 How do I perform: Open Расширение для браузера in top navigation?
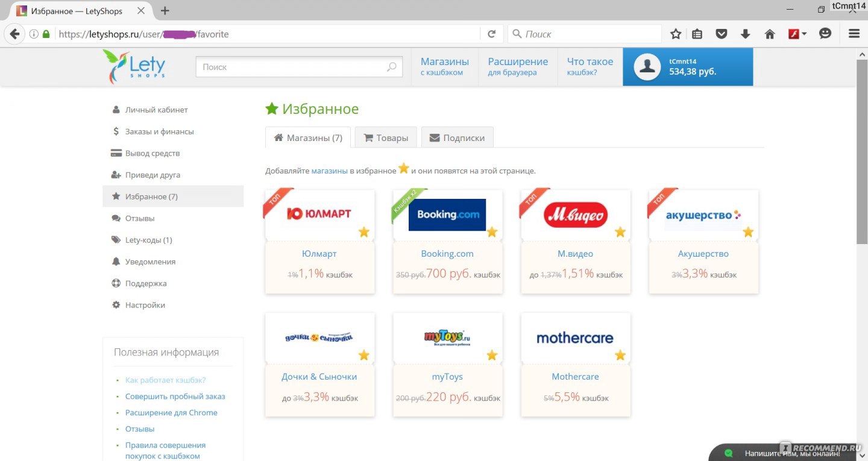518,66
